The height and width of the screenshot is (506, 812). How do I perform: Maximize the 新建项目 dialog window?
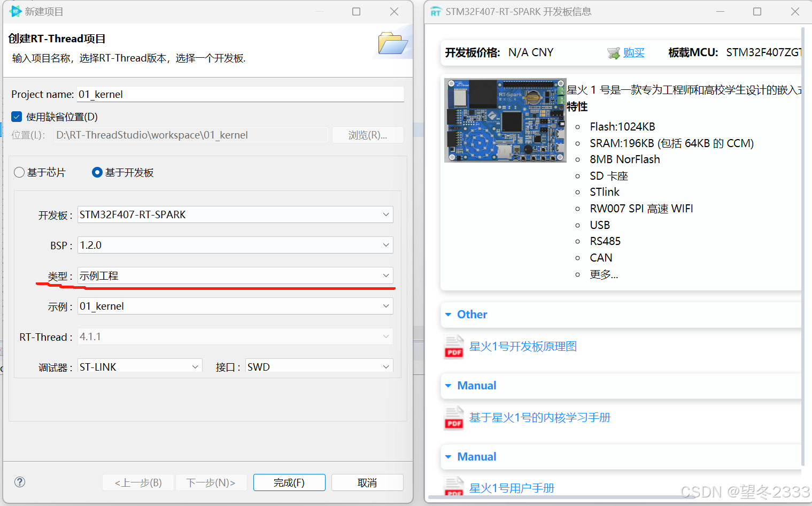pos(356,11)
